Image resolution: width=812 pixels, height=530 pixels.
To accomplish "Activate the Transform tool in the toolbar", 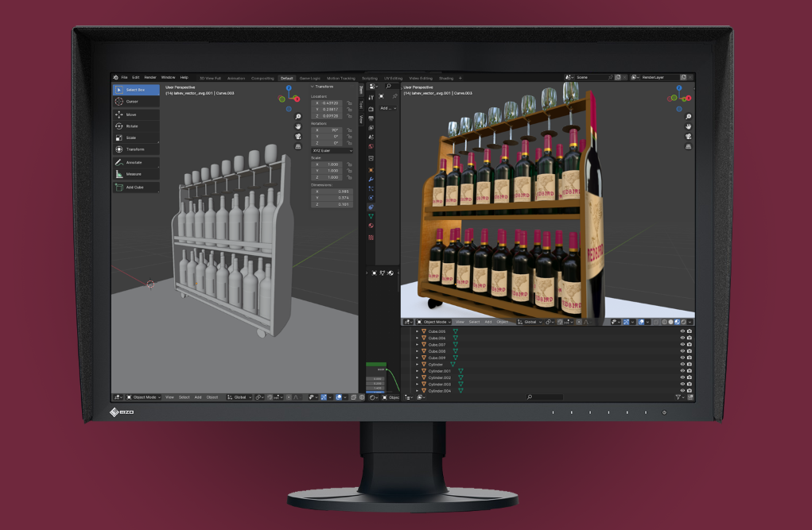I will click(136, 149).
